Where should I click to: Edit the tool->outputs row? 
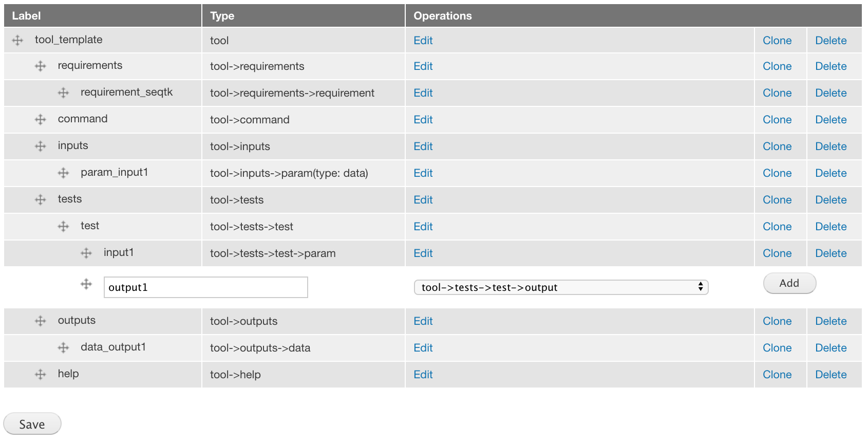click(x=423, y=321)
